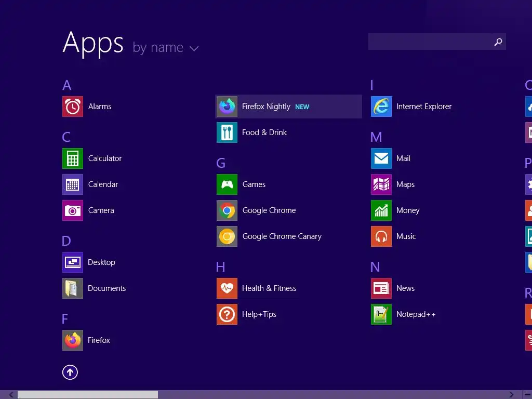The image size is (532, 399).
Task: Open the Mail envelope icon
Action: pos(381,158)
